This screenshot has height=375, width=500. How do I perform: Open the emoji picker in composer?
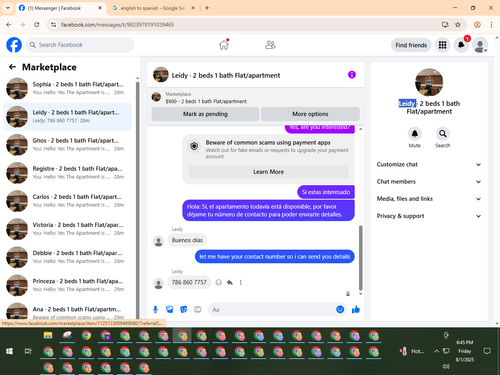[340, 310]
